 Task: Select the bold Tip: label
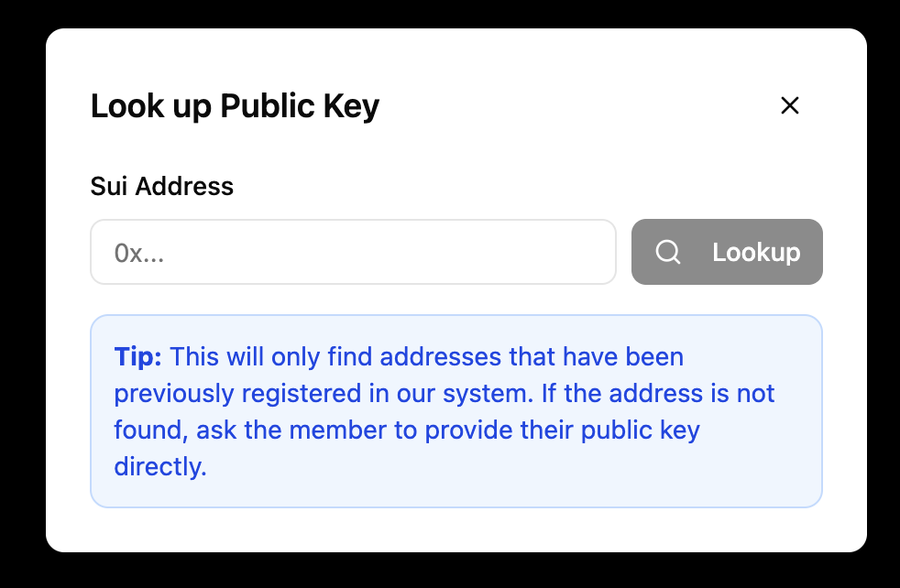[137, 357]
